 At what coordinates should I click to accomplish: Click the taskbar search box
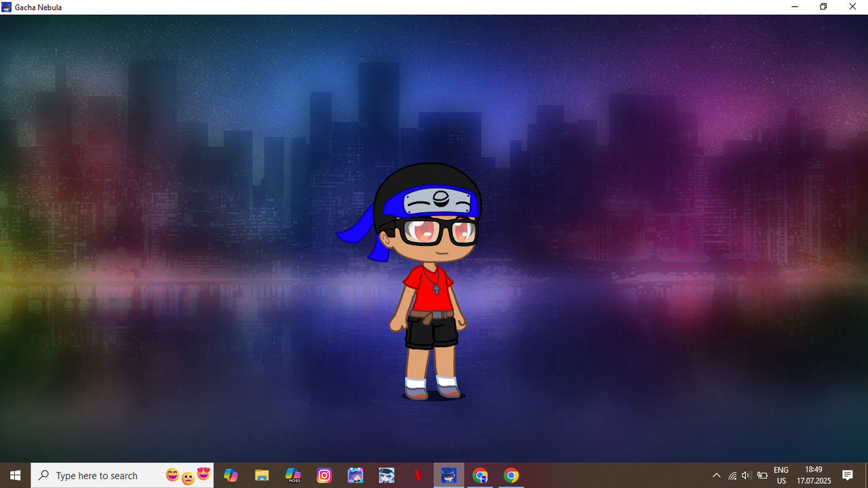click(x=122, y=475)
